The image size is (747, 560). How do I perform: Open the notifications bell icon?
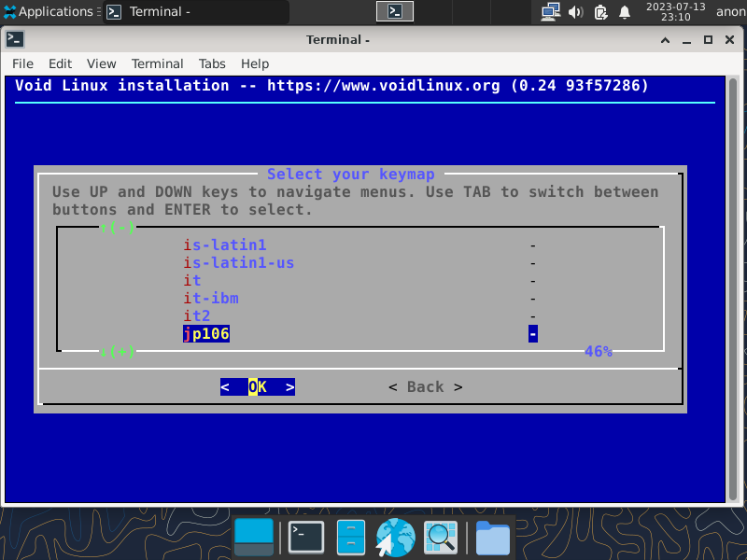(x=624, y=12)
